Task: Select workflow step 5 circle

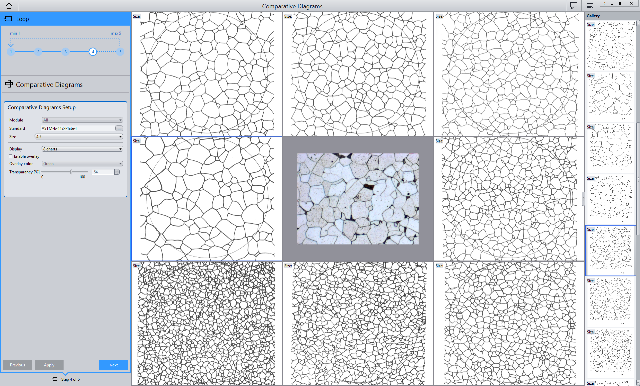Action: point(120,51)
